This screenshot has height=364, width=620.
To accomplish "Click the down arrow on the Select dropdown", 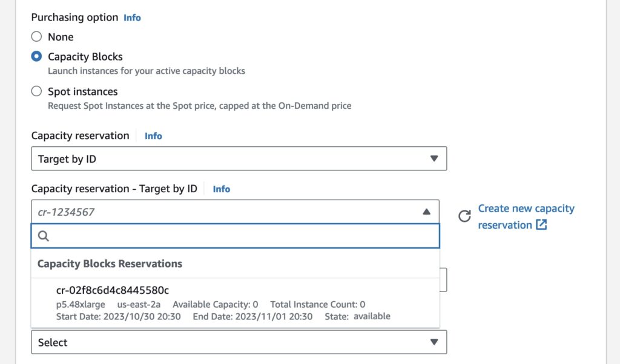I will pos(434,342).
